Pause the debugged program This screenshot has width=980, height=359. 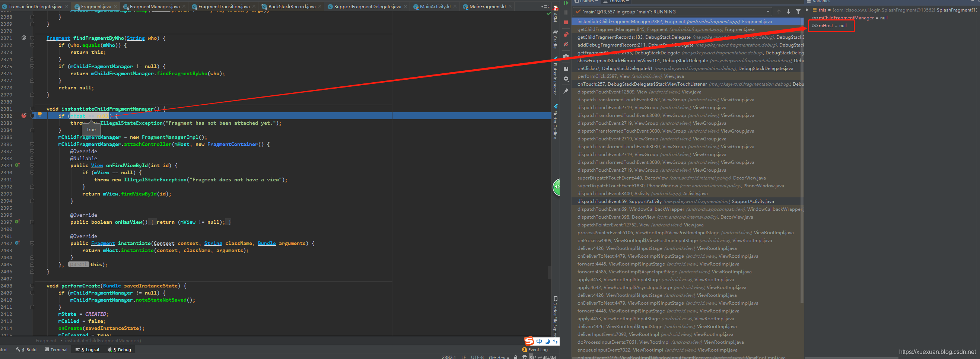pos(566,12)
